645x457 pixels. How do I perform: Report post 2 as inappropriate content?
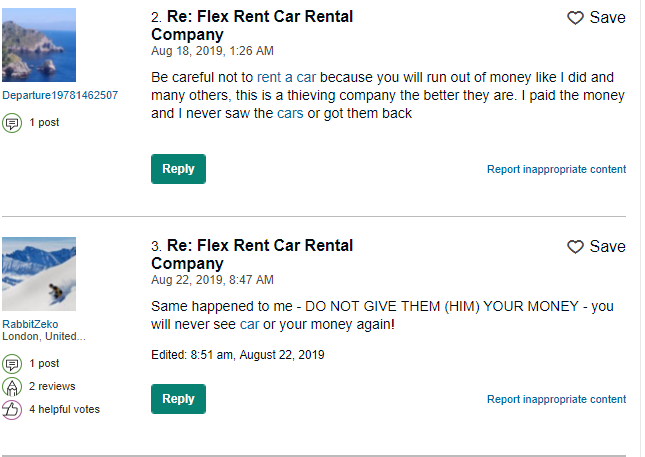click(556, 170)
